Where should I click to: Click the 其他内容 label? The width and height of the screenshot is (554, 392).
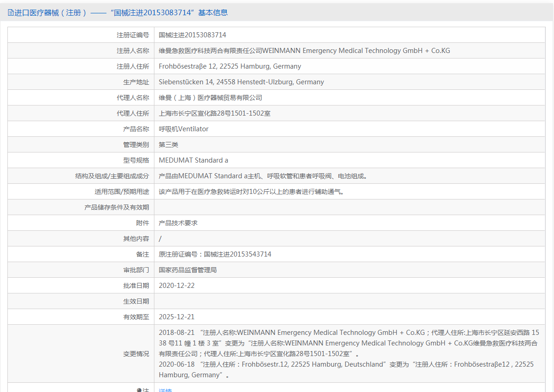pos(136,239)
